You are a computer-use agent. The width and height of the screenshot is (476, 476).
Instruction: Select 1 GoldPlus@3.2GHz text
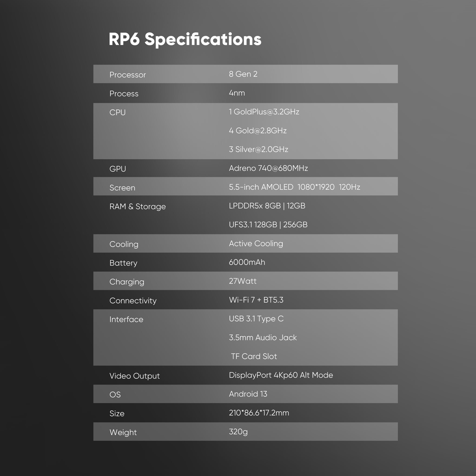[264, 112]
